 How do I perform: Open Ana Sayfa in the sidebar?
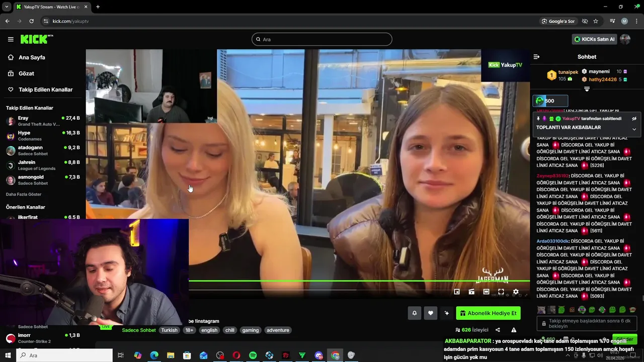(x=32, y=57)
